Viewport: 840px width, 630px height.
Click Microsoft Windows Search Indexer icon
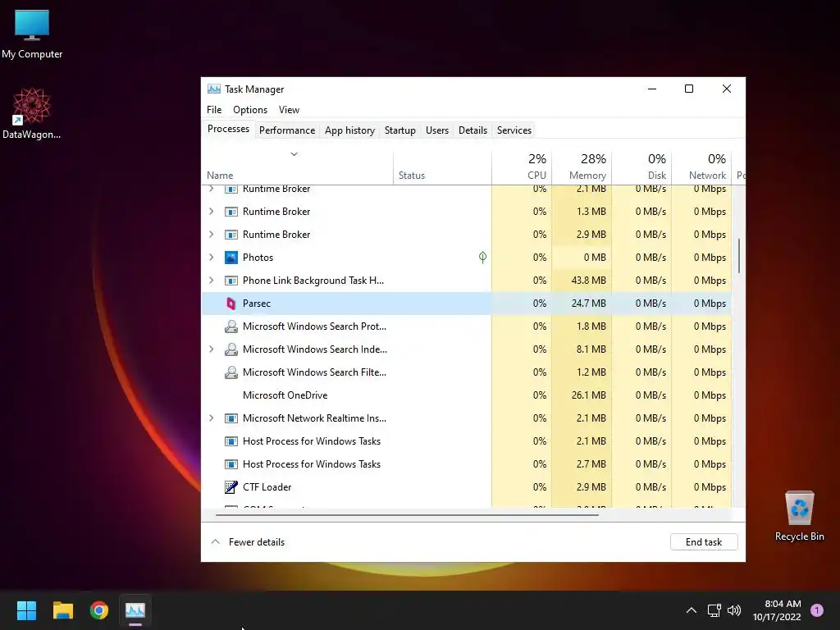tap(231, 349)
